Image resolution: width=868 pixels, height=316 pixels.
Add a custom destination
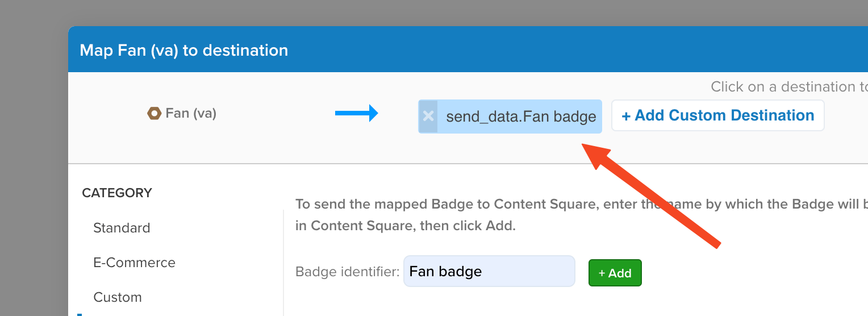(x=717, y=116)
